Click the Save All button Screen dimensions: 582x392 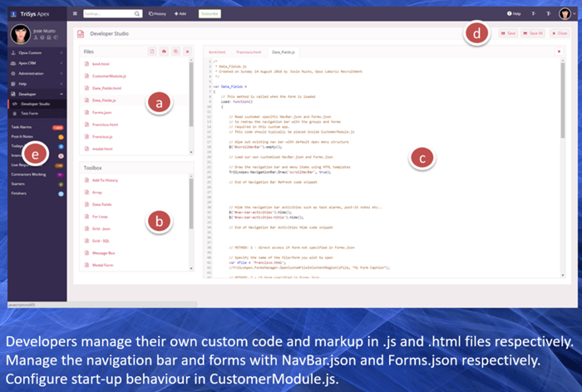(533, 33)
